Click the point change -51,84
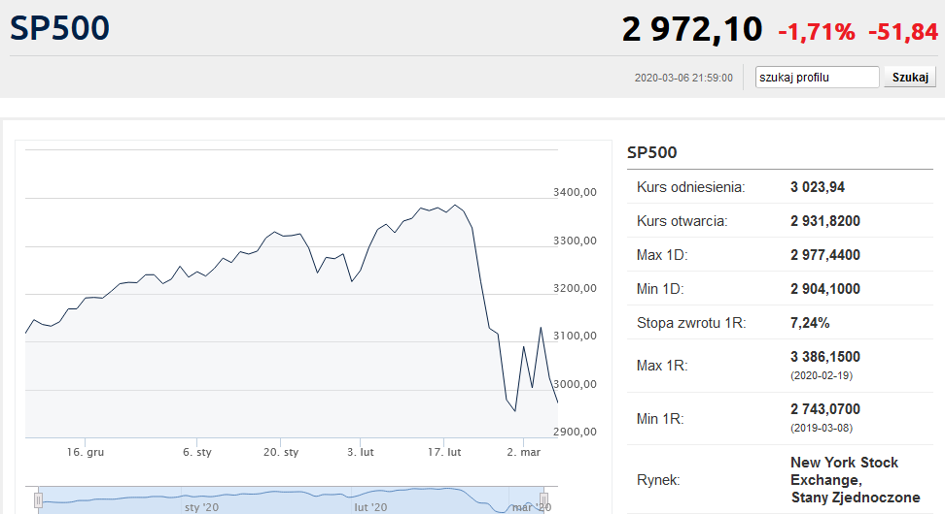 pos(903,32)
